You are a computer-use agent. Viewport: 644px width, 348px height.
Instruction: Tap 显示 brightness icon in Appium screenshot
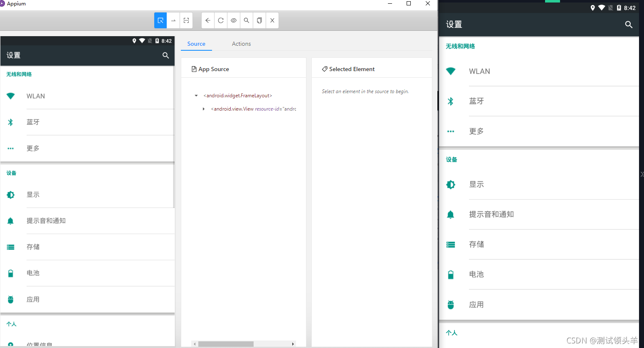pos(11,195)
